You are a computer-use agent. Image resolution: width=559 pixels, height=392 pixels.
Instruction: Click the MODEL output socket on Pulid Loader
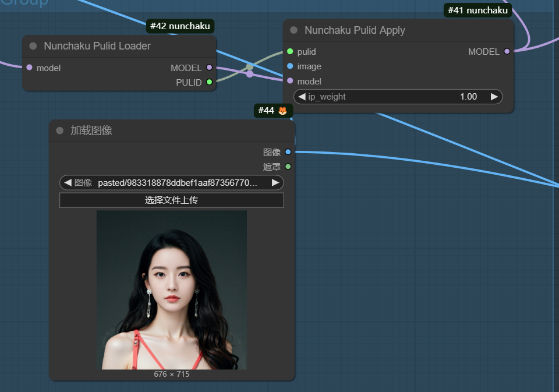point(209,68)
